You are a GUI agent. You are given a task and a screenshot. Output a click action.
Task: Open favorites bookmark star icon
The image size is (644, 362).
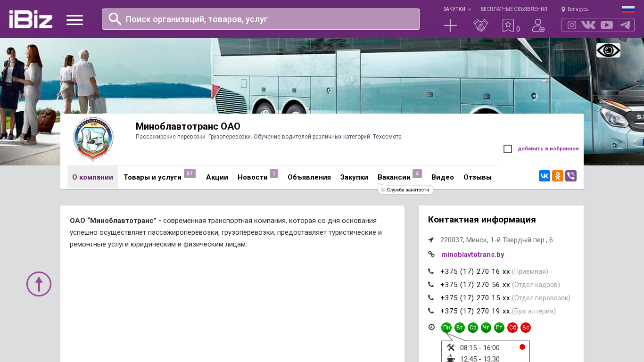click(x=508, y=25)
